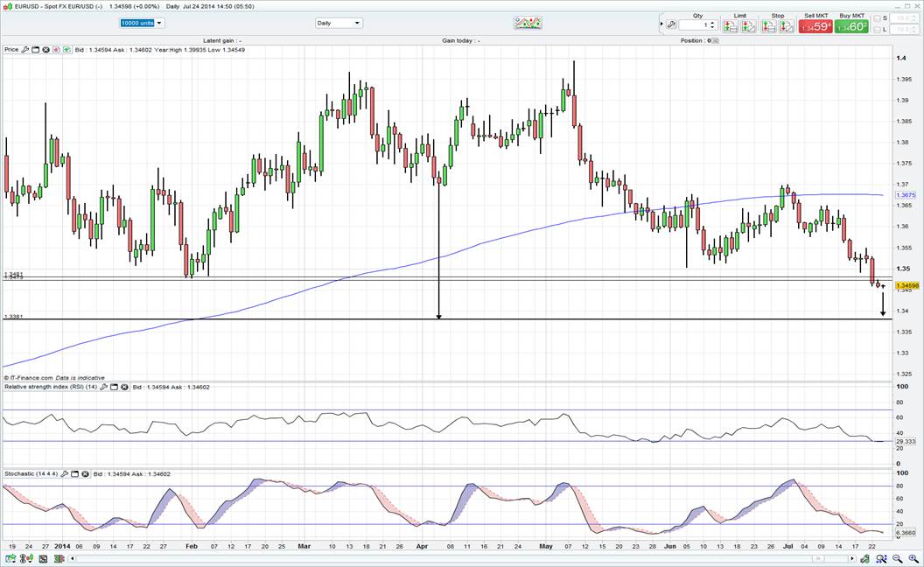
Task: Collapse the trading toolbar arrow
Action: [x=661, y=24]
